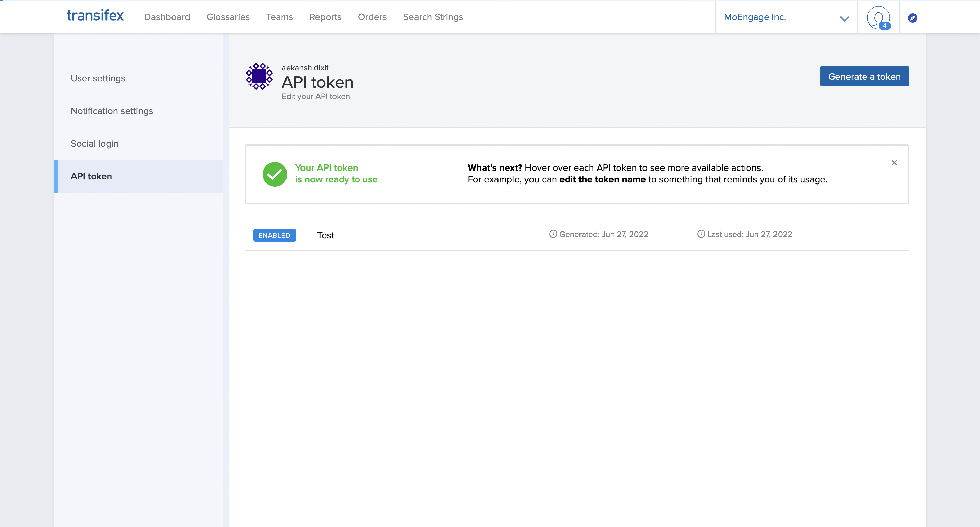Click the transifex logo
The height and width of the screenshot is (527, 980).
pyautogui.click(x=95, y=16)
